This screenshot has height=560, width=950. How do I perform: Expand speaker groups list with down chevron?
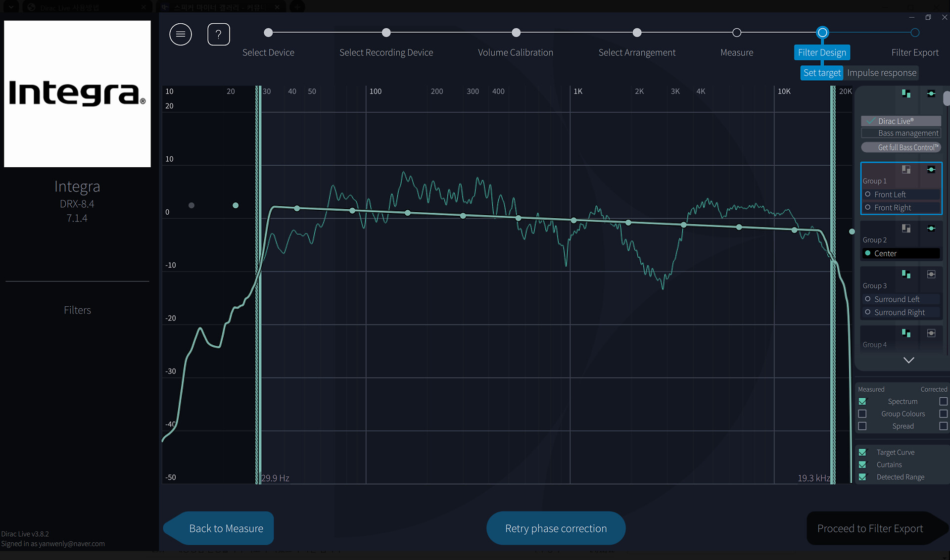coord(908,360)
